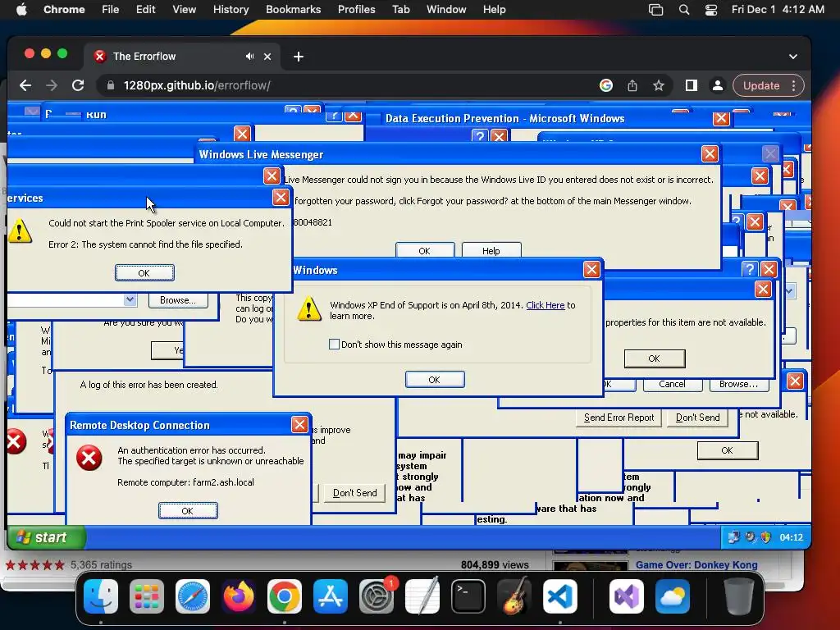Open the Bookmarks menu

293,10
